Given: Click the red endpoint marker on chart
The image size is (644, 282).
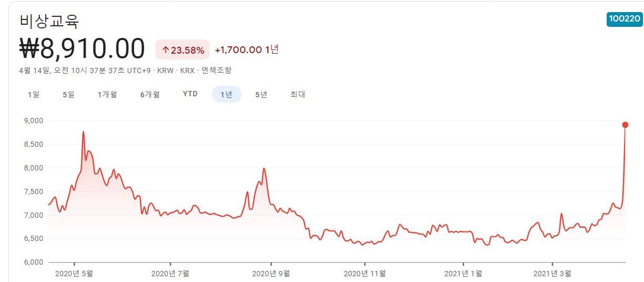Looking at the screenshot, I should point(625,125).
